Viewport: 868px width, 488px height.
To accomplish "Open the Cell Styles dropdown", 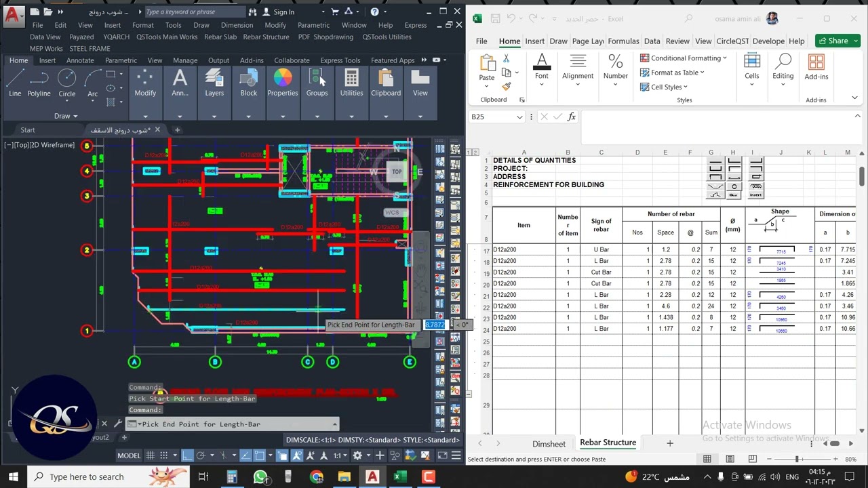I will tap(665, 87).
